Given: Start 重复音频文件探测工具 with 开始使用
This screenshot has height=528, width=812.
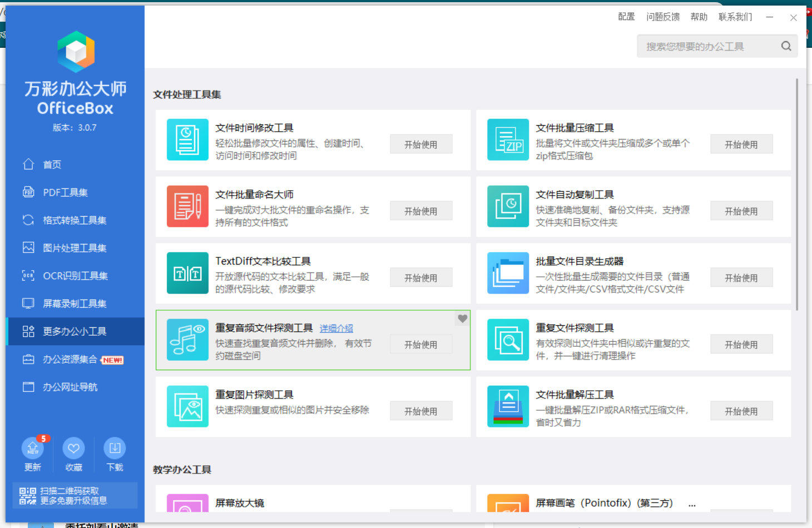Looking at the screenshot, I should [421, 345].
